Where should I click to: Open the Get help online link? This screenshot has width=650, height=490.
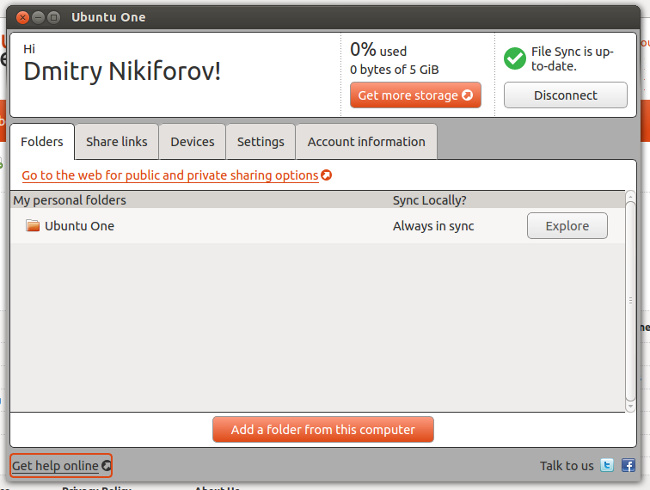click(61, 466)
